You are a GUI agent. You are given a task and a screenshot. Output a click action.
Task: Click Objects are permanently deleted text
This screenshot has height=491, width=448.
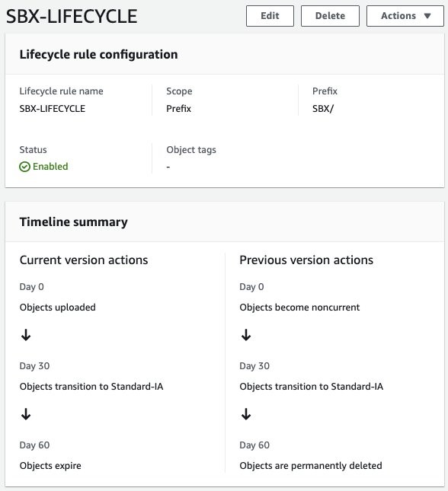point(311,466)
